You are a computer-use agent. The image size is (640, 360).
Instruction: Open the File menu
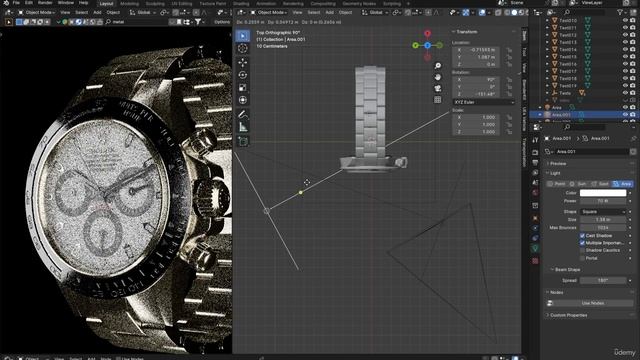(16, 3)
